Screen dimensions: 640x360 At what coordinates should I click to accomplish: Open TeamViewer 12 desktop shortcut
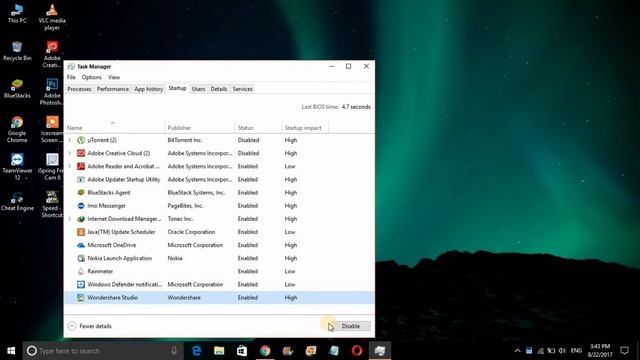[x=17, y=167]
